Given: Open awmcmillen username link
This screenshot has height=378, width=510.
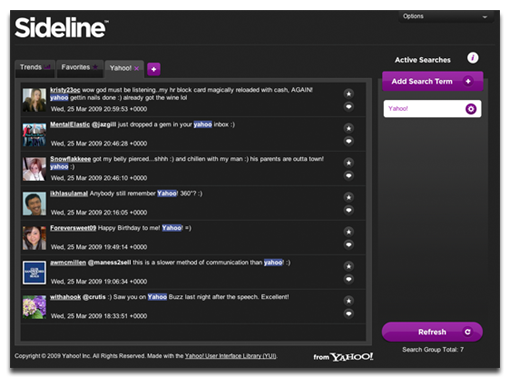Looking at the screenshot, I should coord(68,263).
